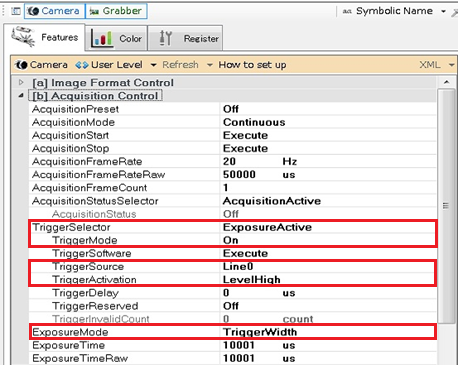Click the TriggerReserved value Off
This screenshot has width=458, height=365.
(231, 306)
